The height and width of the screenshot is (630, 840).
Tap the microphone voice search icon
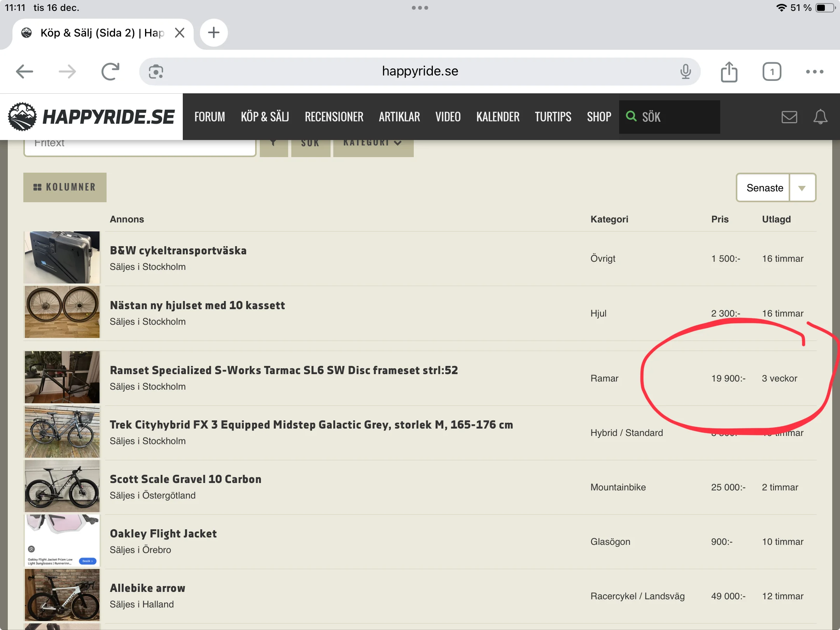click(x=686, y=72)
